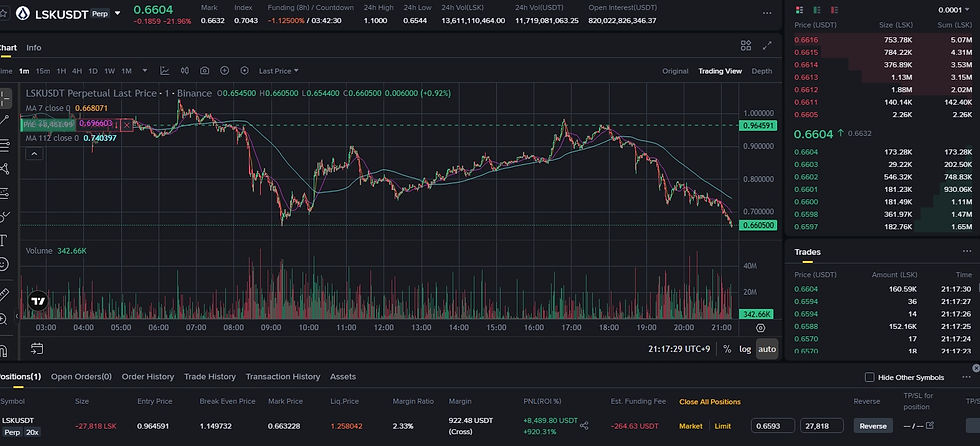Screen dimensions: 980x446
Task: Click the 0.6597 bid price row
Action: [882, 227]
